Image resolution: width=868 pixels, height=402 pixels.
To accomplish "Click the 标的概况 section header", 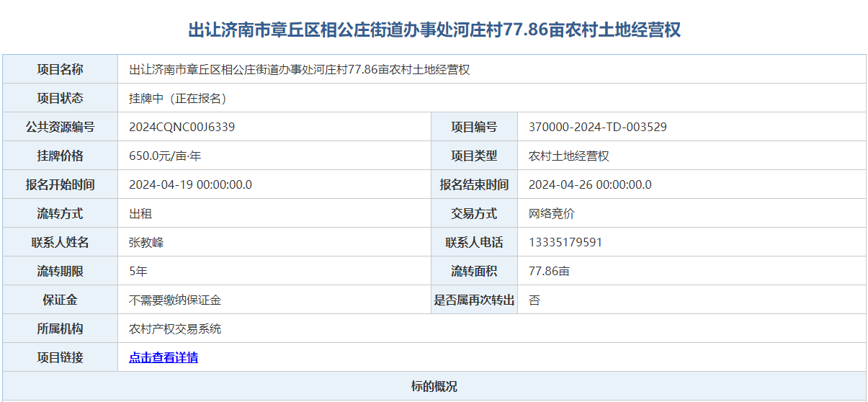I will point(434,386).
